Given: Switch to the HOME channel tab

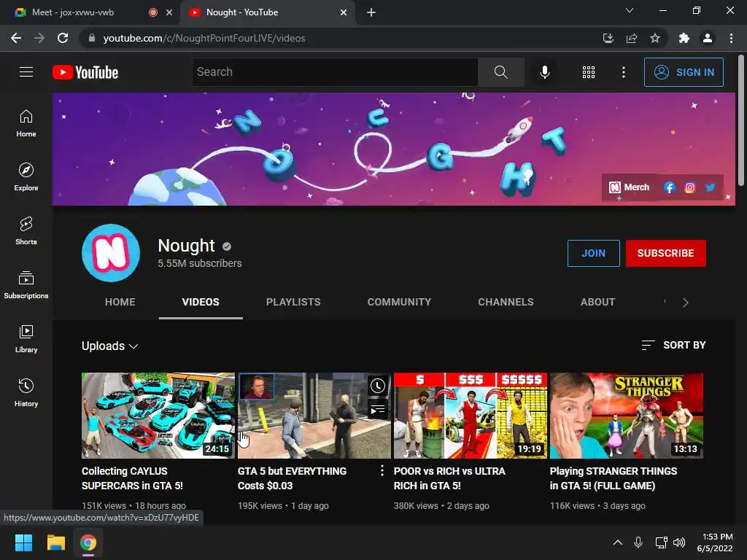Looking at the screenshot, I should pos(120,302).
